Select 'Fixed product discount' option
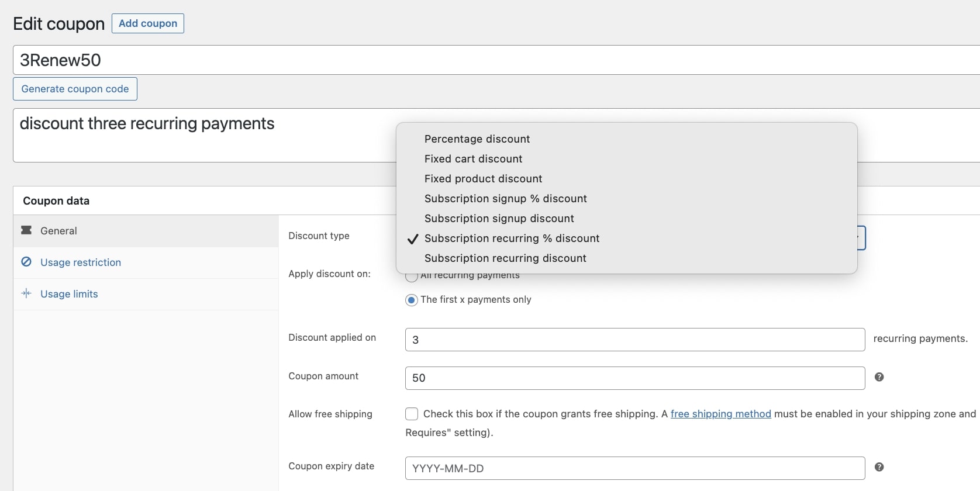980x491 pixels. (483, 179)
